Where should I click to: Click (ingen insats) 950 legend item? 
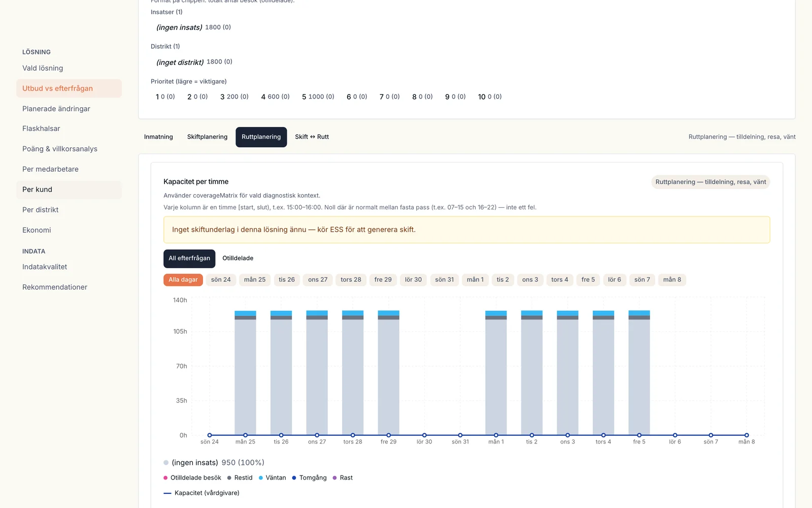pyautogui.click(x=214, y=463)
